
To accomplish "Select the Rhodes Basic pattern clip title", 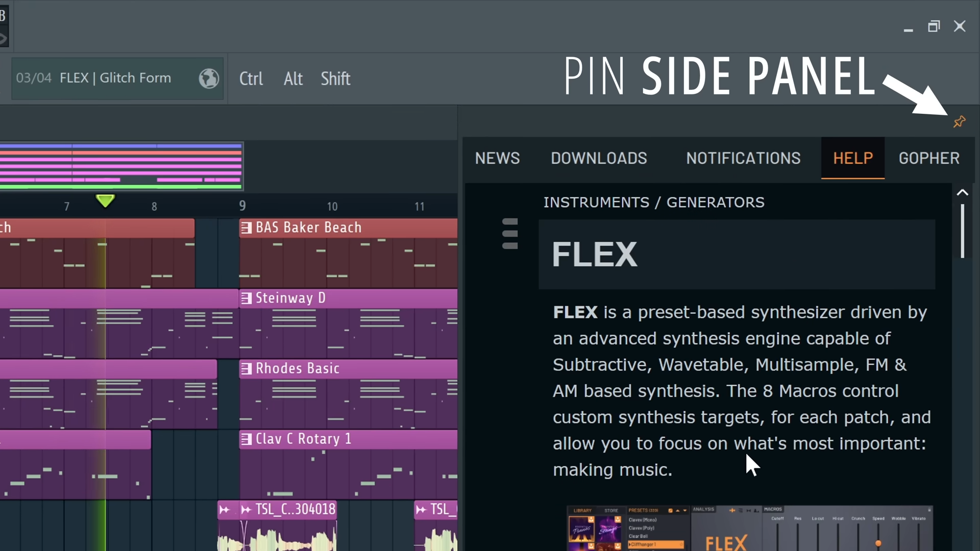I will pyautogui.click(x=297, y=368).
